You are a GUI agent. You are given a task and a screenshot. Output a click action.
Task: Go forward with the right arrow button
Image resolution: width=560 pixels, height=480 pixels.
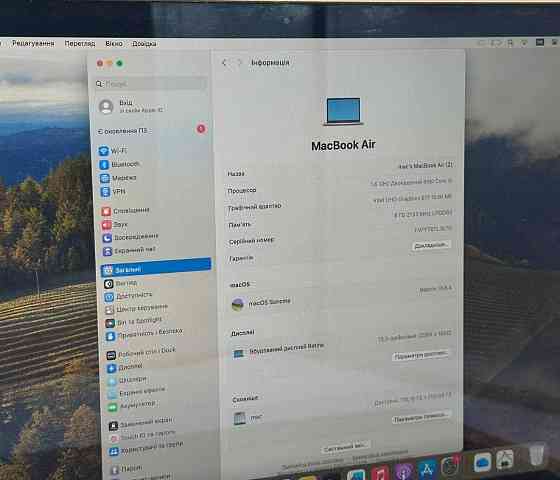239,63
